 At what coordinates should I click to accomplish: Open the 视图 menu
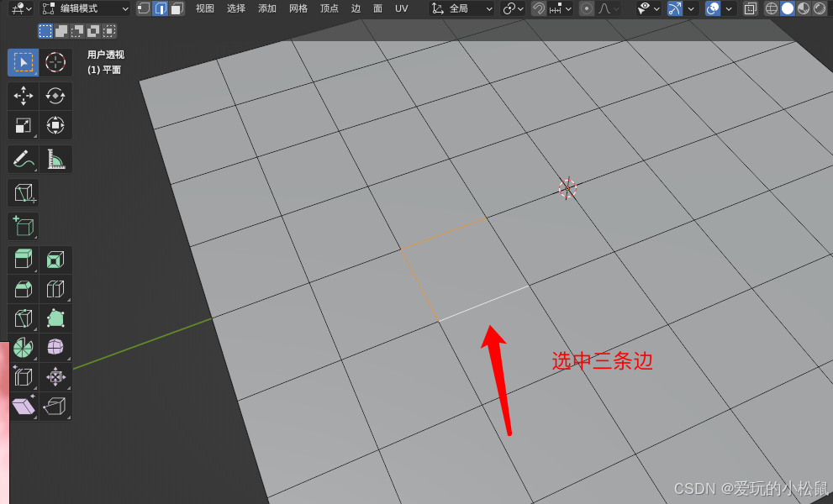pyautogui.click(x=204, y=8)
